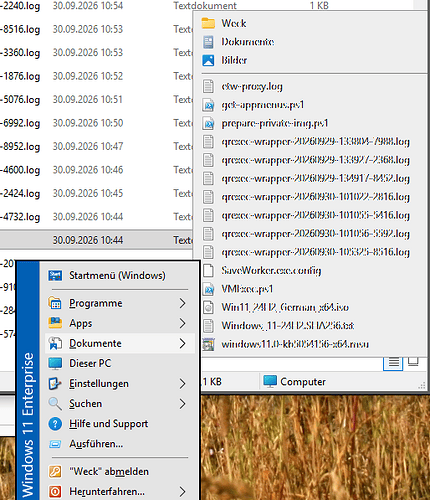Screen dimensions: 430x500
Task: Click the Suchen magnifier icon
Action: (55, 404)
